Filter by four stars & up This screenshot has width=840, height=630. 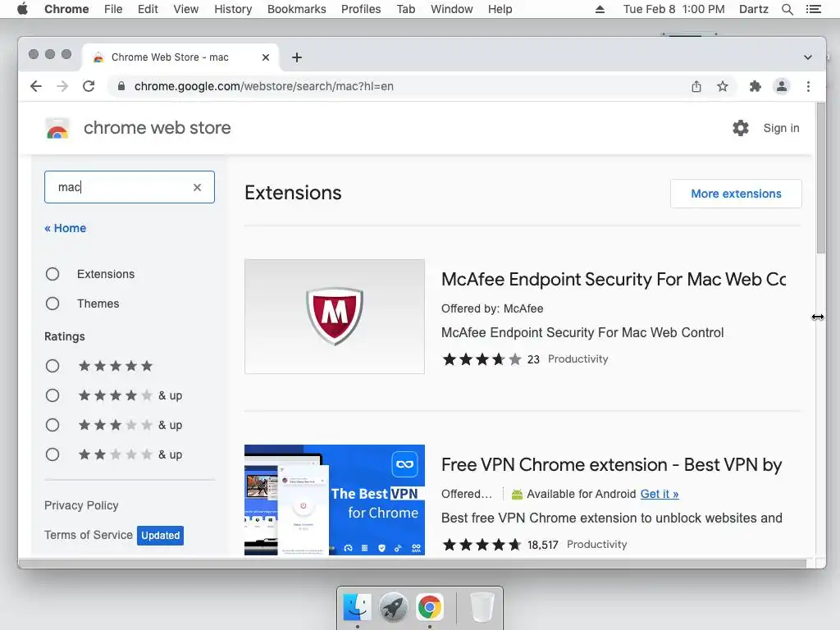pos(52,396)
